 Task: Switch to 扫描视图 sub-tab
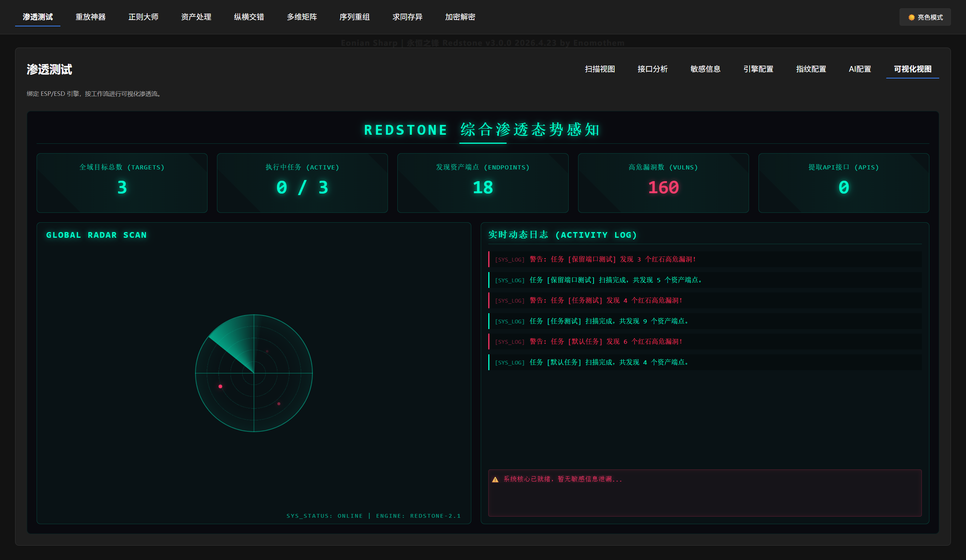point(600,69)
